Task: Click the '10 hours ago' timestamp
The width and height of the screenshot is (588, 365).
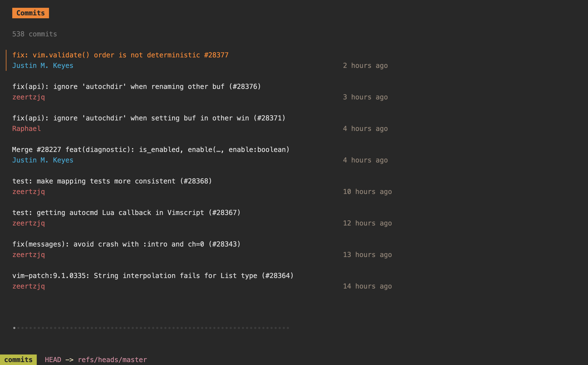Action: click(x=367, y=192)
